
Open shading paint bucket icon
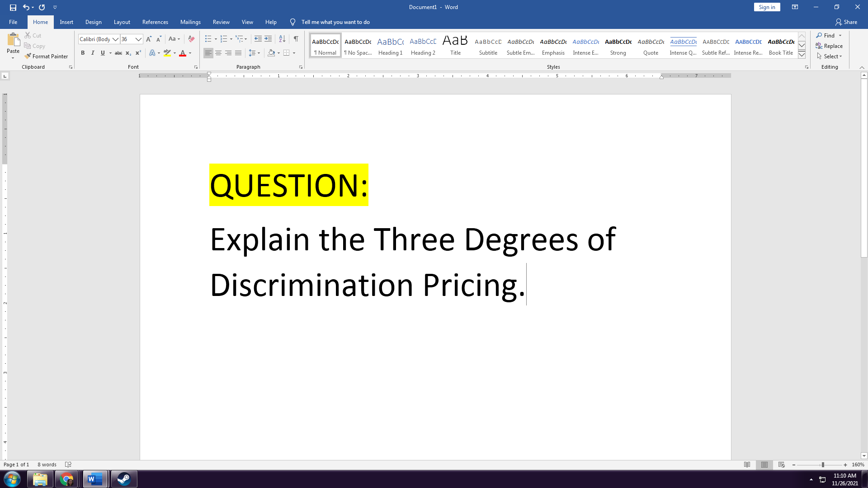[x=271, y=53]
